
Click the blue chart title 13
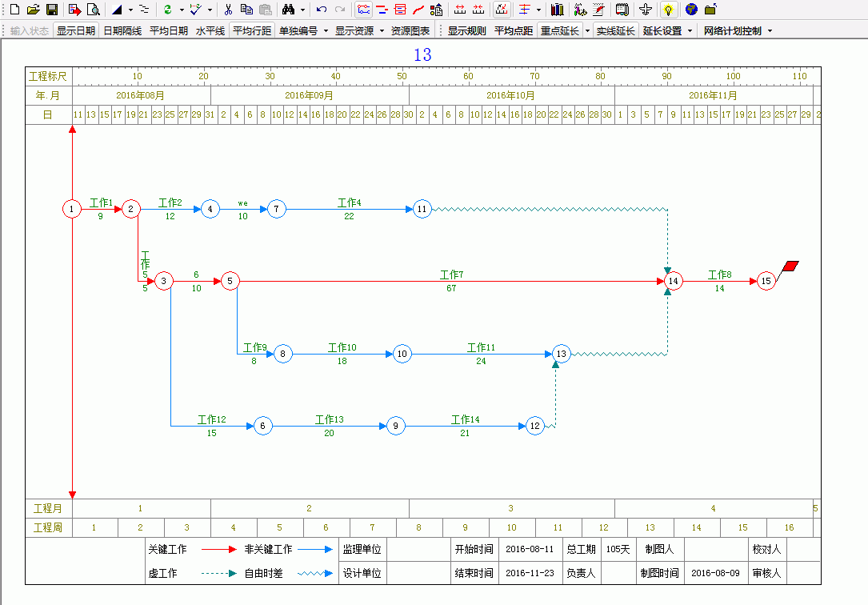click(x=422, y=54)
